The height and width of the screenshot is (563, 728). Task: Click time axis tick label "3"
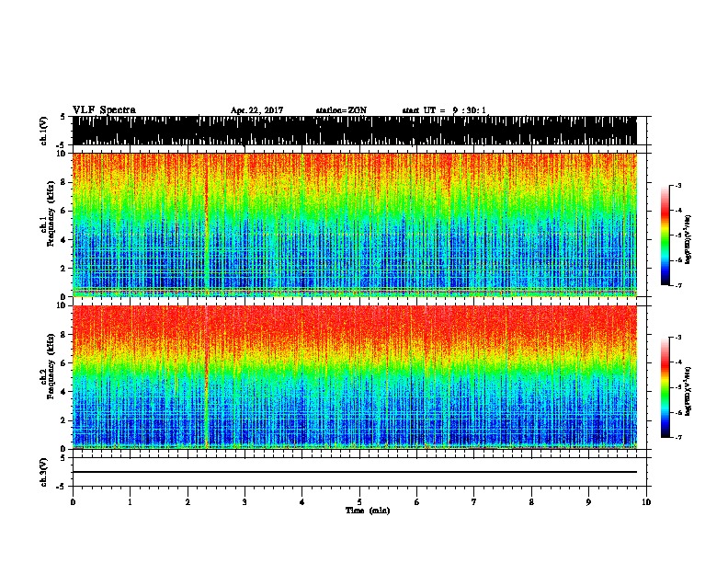(x=245, y=502)
